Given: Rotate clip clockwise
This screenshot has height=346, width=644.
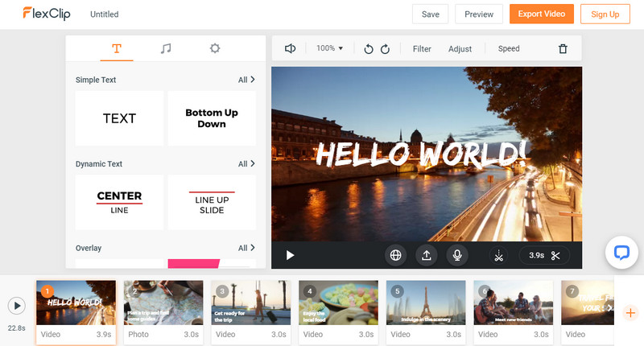Looking at the screenshot, I should tap(385, 49).
